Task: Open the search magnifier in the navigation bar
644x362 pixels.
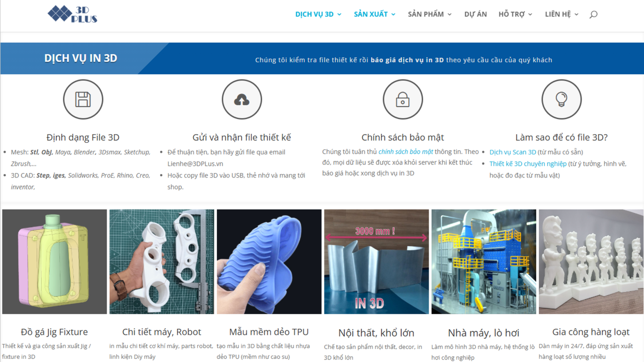Action: (593, 14)
